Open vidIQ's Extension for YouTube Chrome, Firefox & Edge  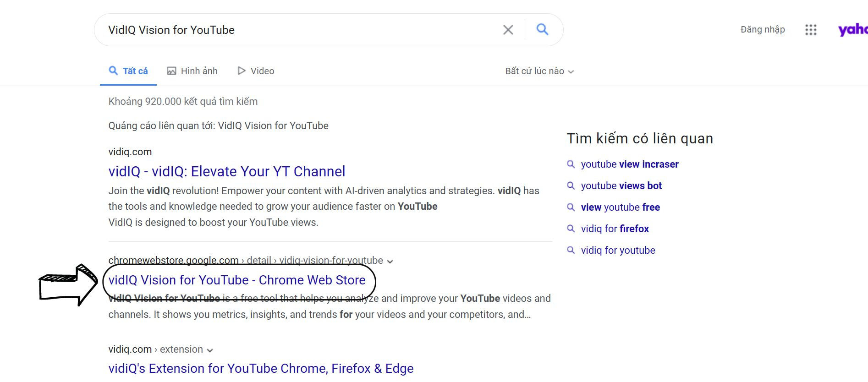(x=261, y=368)
